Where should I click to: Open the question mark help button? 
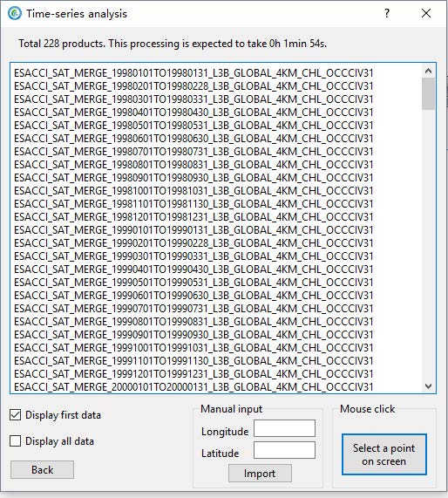(387, 13)
